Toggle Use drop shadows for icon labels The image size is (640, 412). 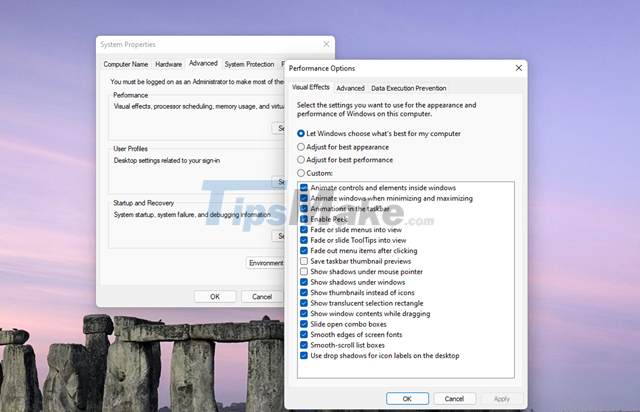point(304,356)
